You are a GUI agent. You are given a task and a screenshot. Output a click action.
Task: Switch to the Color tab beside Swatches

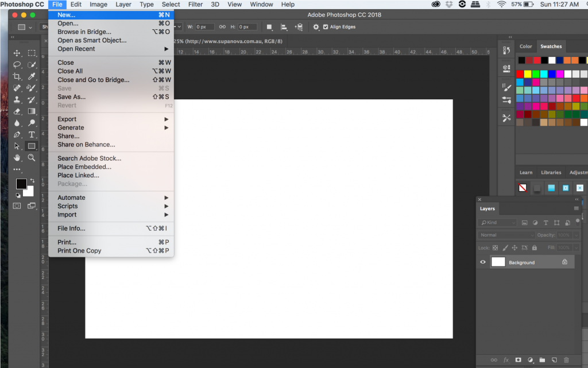coord(525,46)
